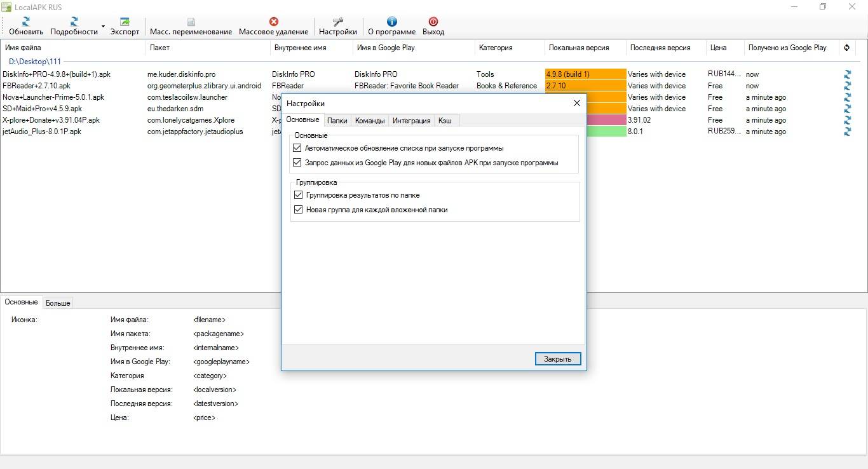Select file Nova+Launcher-Prime-5.0.1.apk

pyautogui.click(x=53, y=97)
